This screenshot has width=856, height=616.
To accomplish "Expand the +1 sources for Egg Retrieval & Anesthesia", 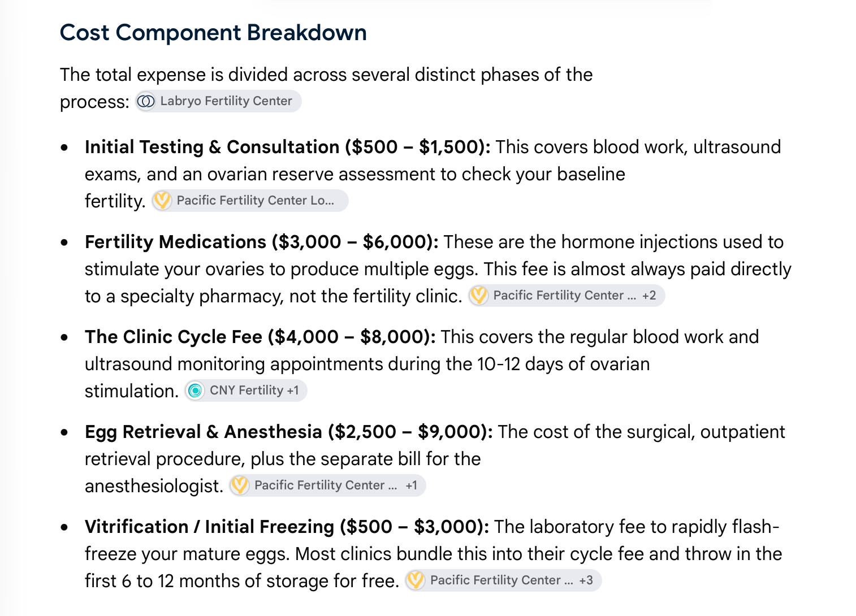I will point(412,485).
